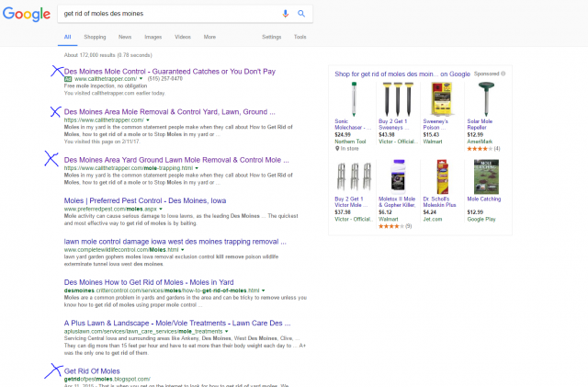Open 'Des Moines Area Mole Removal & Control Yard' result
This screenshot has width=588, height=387.
pos(169,112)
